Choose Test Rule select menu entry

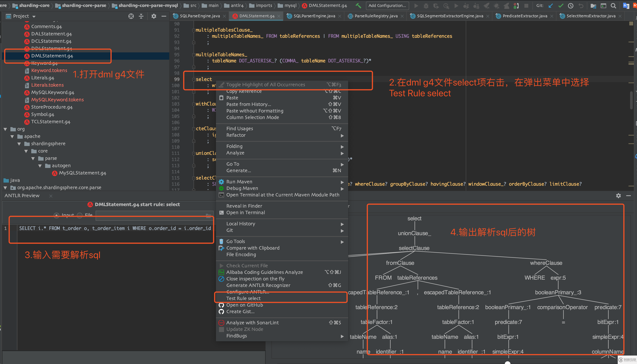[282, 299]
